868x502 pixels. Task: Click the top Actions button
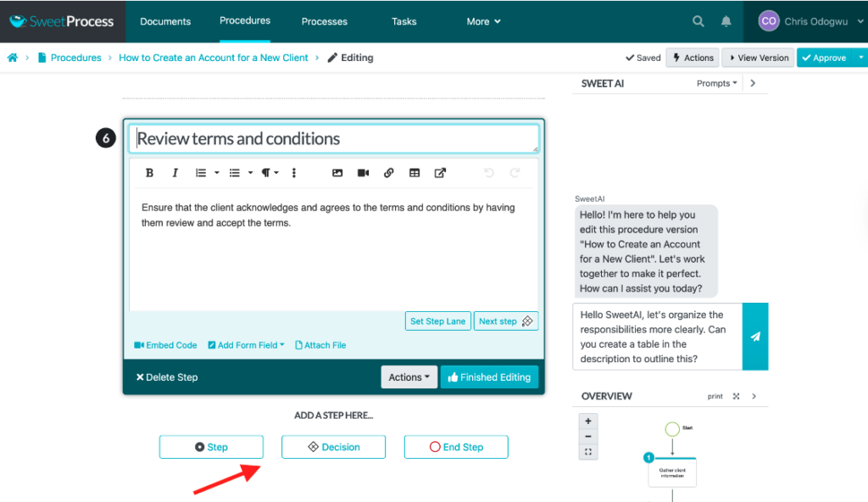[693, 58]
